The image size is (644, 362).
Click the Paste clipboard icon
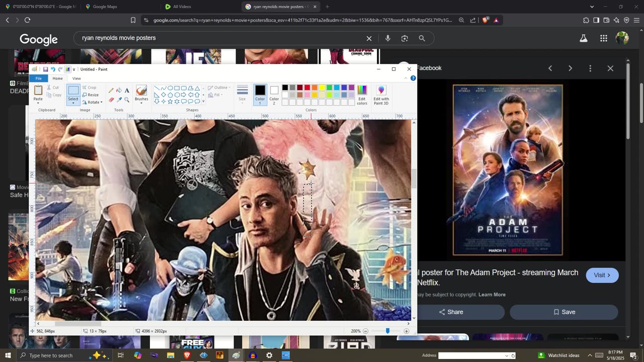pos(38,90)
